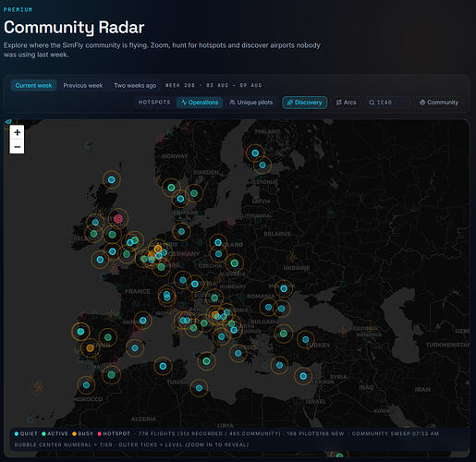The height and width of the screenshot is (462, 476).
Task: Zoom out with the minus map button
Action: (x=18, y=147)
